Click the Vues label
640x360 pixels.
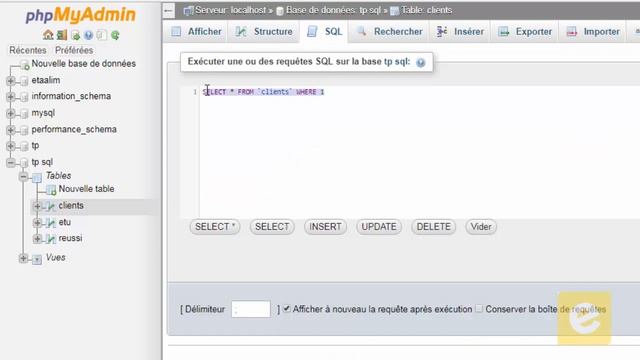[x=56, y=258]
